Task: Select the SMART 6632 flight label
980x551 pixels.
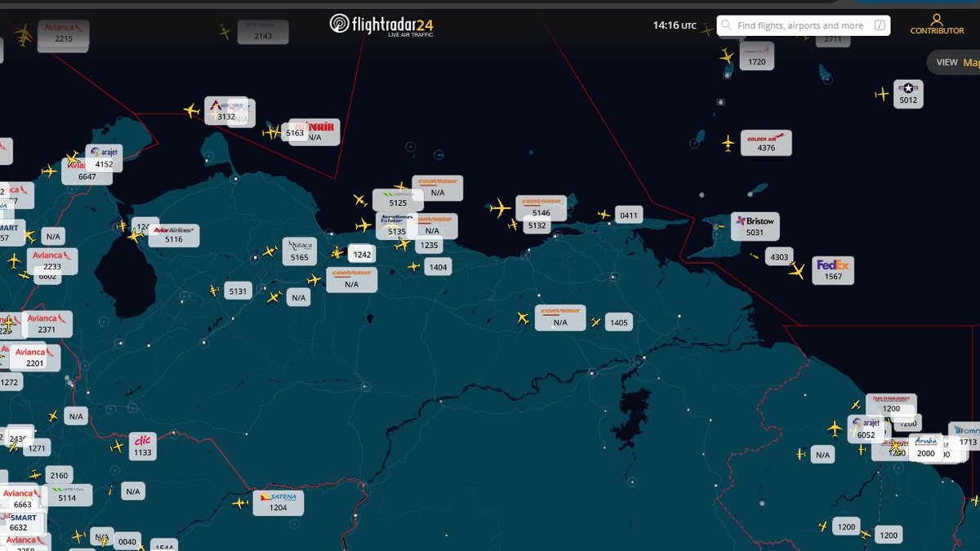Action: coord(24,523)
